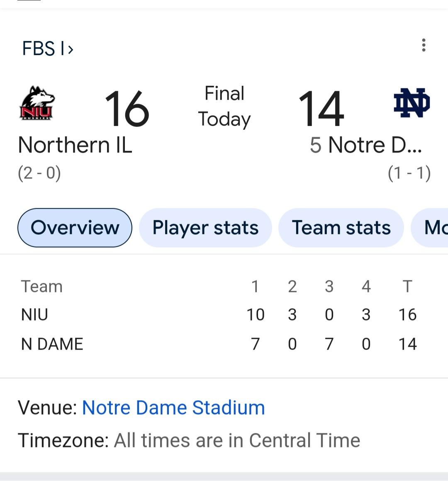The width and height of the screenshot is (448, 481).
Task: Select the Overview tab
Action: pos(75,228)
